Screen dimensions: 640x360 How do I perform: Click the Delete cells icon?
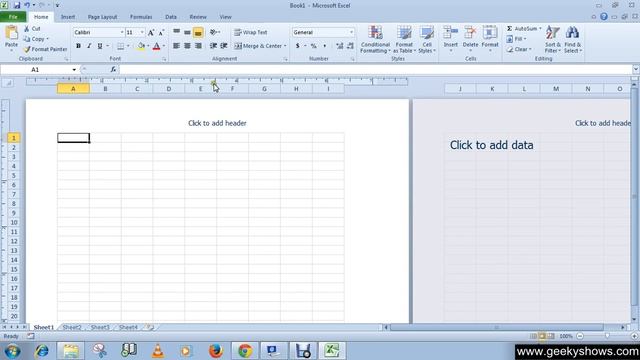(470, 33)
